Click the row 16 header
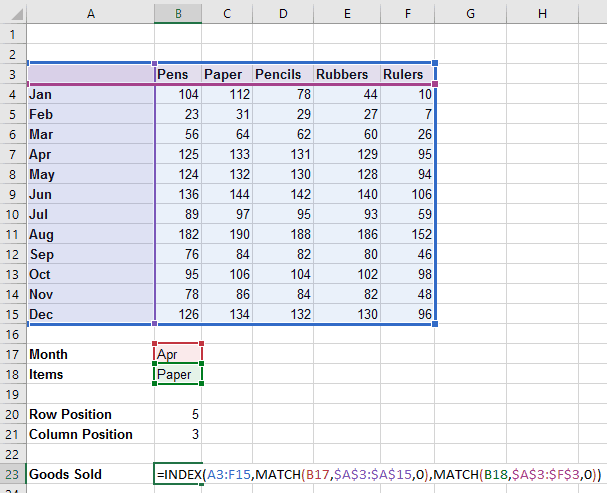The image size is (607, 493). point(12,334)
